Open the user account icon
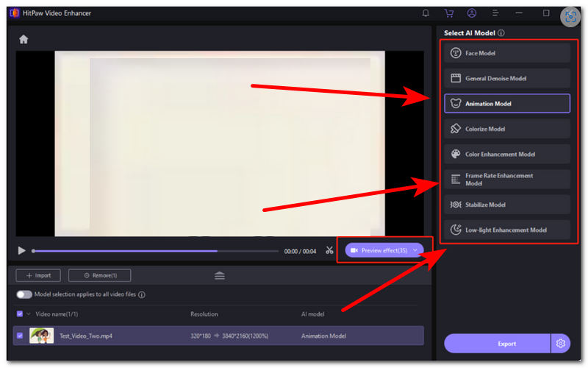This screenshot has width=588, height=368. coord(472,13)
